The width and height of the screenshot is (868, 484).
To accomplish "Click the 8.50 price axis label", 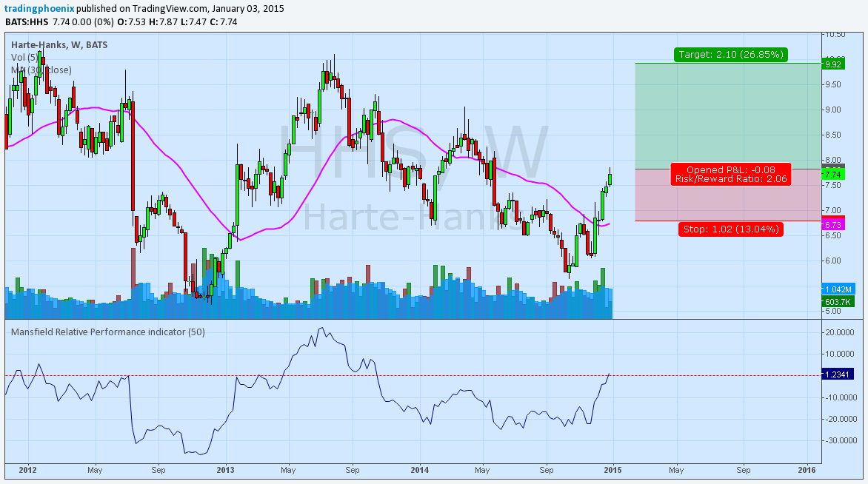I will click(x=833, y=135).
